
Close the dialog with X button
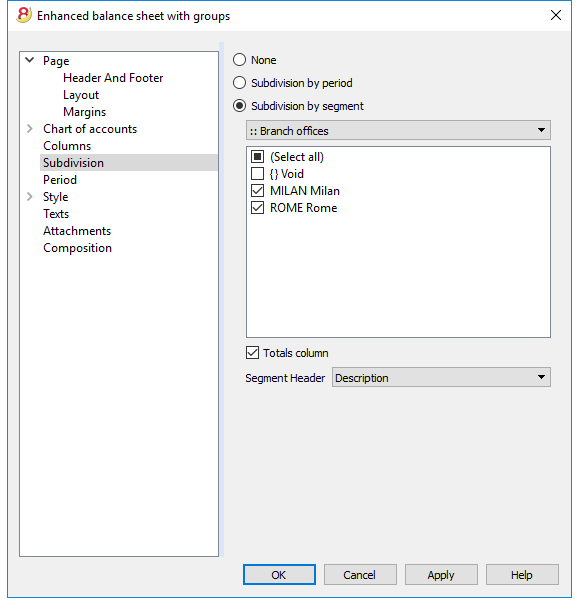coord(555,15)
